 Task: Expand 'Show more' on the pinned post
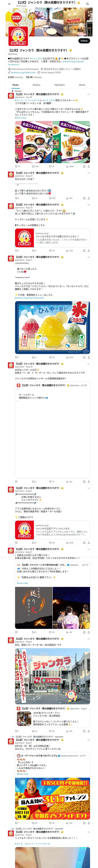[x=20, y=118]
